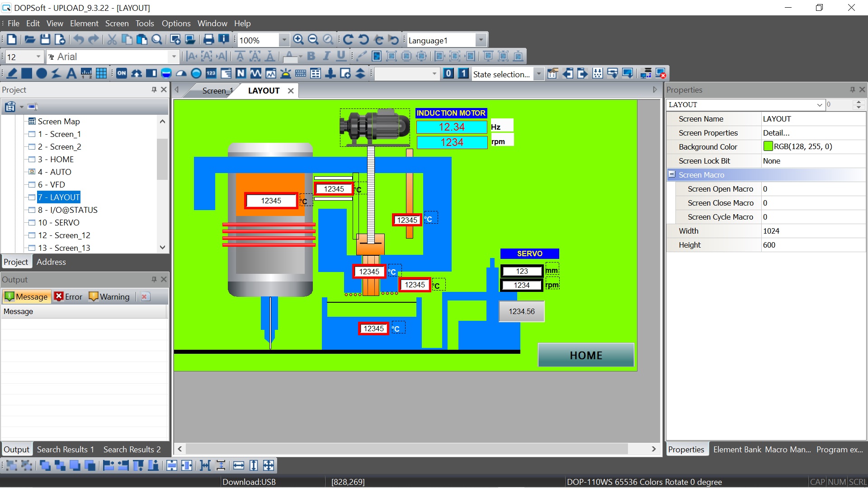Image resolution: width=868 pixels, height=488 pixels.
Task: Click the HOME button on canvas
Action: click(586, 355)
